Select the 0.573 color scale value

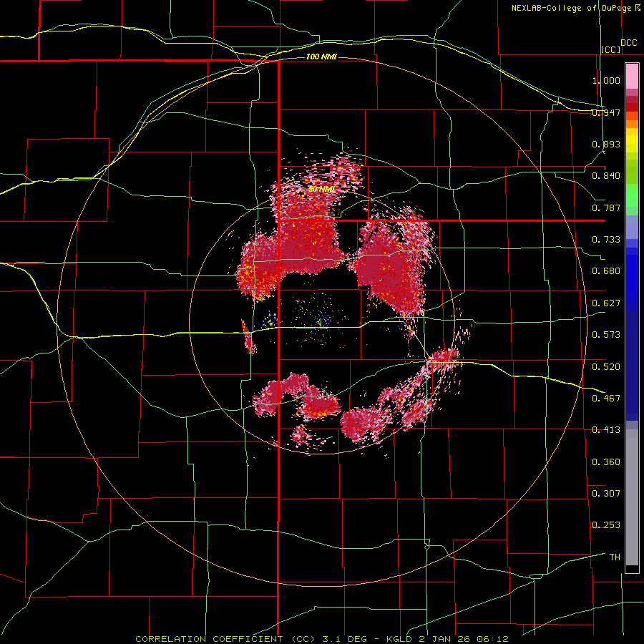(x=606, y=335)
